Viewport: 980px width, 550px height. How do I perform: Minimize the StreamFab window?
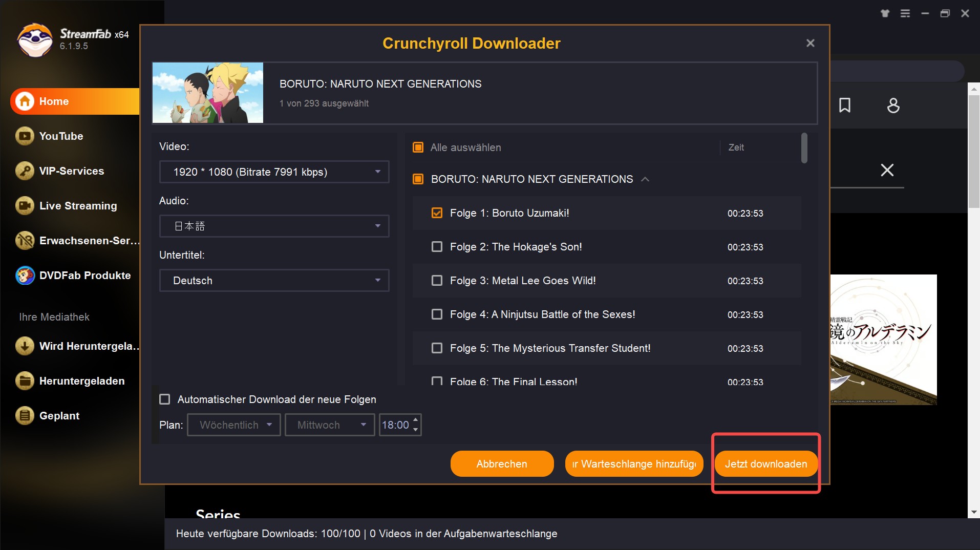pyautogui.click(x=925, y=13)
